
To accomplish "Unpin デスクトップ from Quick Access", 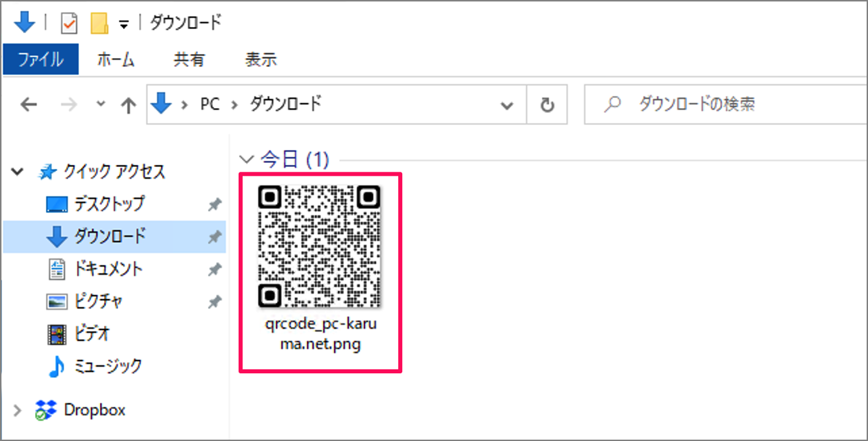I will [214, 204].
